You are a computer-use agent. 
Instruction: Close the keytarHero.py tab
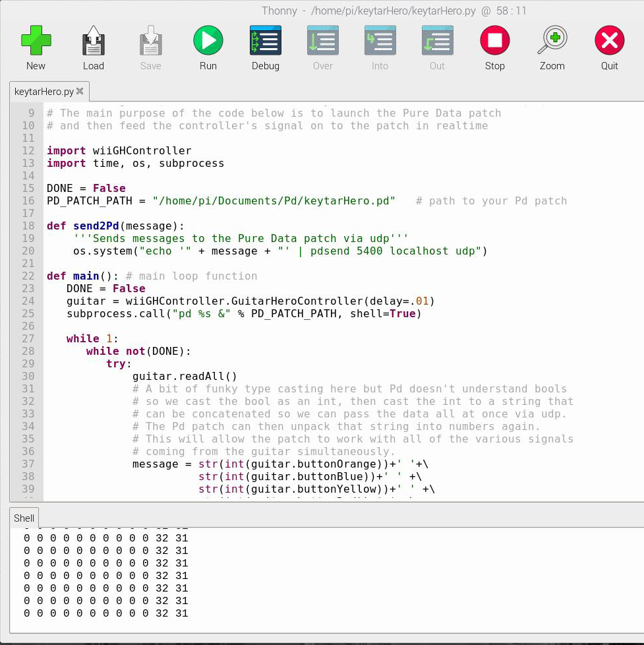tap(80, 91)
